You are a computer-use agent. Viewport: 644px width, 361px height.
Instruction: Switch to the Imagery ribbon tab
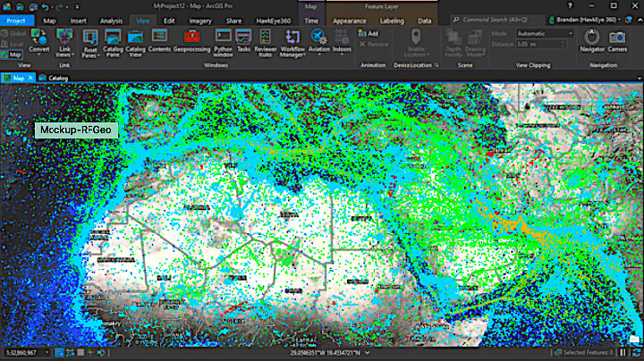[200, 21]
